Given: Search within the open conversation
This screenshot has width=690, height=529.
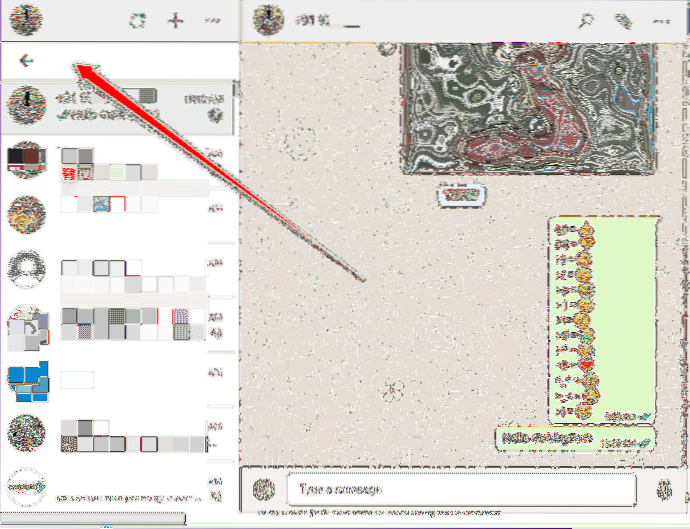Looking at the screenshot, I should (586, 19).
